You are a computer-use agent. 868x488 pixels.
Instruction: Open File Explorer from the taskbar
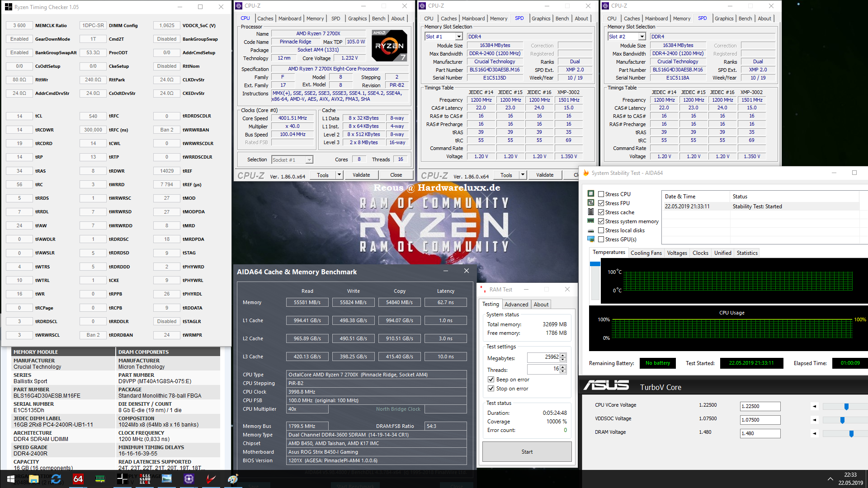[34, 479]
